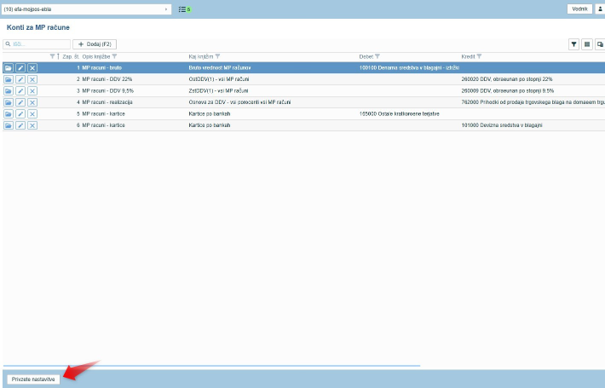Select the "MP racuni - DDV 22%" cell

pos(107,79)
